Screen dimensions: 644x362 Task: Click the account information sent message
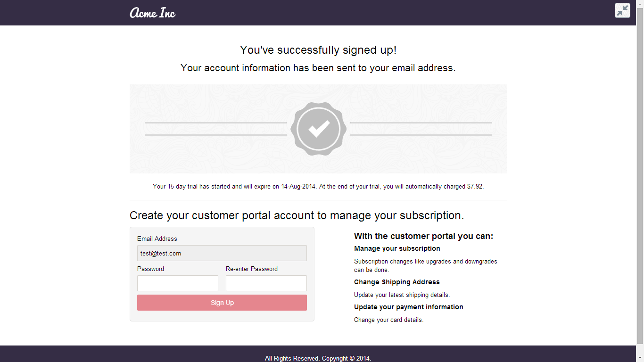pos(318,68)
